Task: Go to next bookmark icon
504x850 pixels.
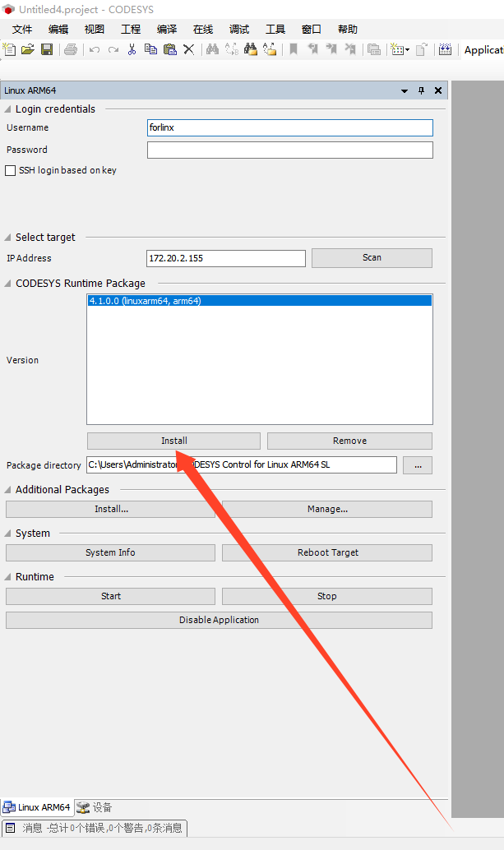Action: (331, 49)
